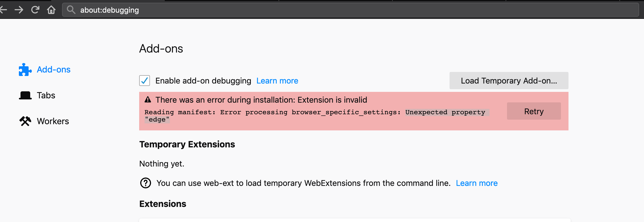644x222 pixels.
Task: Click the warning triangle in the error banner
Action: (x=148, y=99)
